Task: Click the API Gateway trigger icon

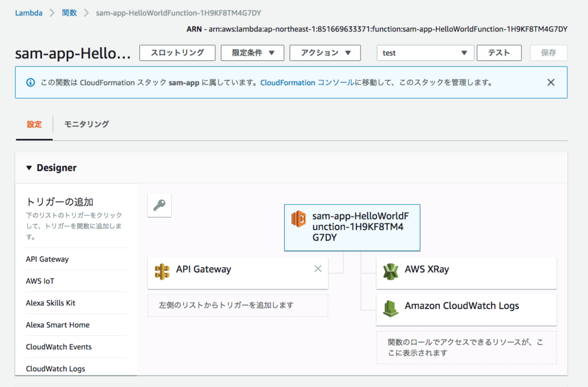Action: [162, 272]
